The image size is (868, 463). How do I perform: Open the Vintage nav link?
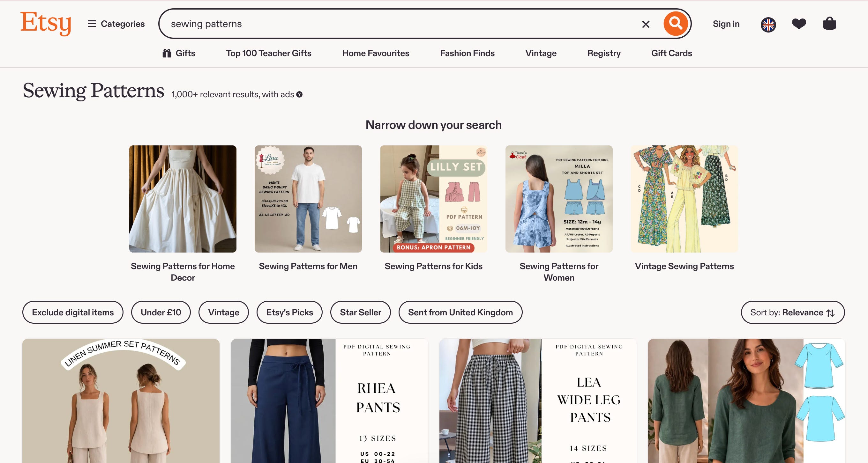(x=541, y=53)
